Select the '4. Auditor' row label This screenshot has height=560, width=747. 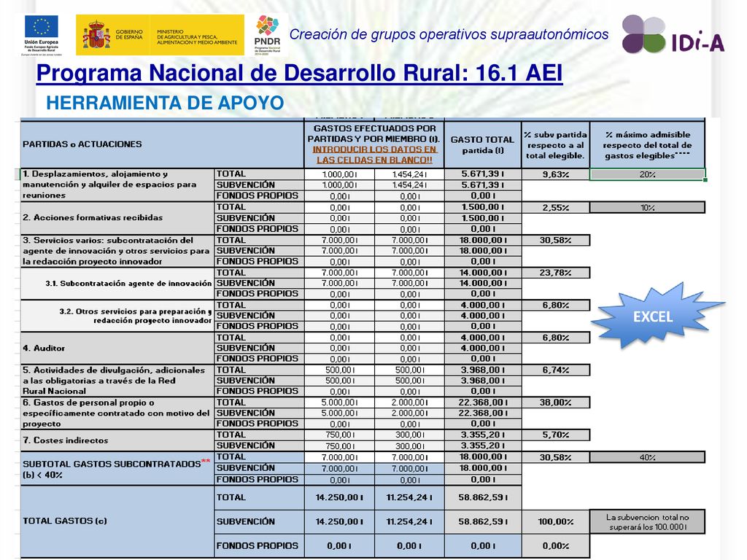tap(117, 348)
